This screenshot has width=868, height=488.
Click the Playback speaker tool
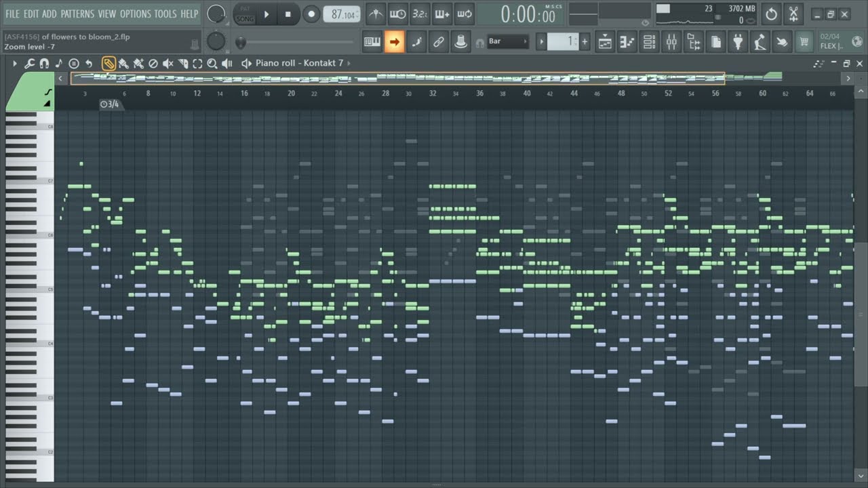(227, 63)
